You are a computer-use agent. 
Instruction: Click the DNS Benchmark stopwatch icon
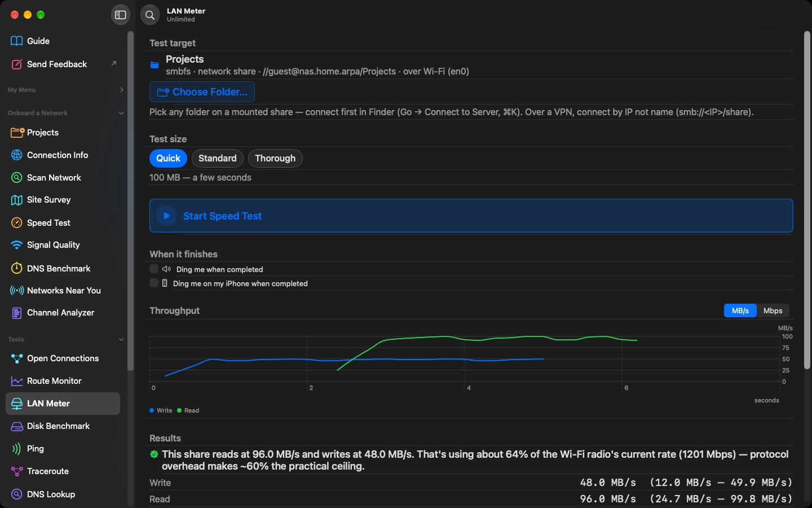pyautogui.click(x=17, y=269)
